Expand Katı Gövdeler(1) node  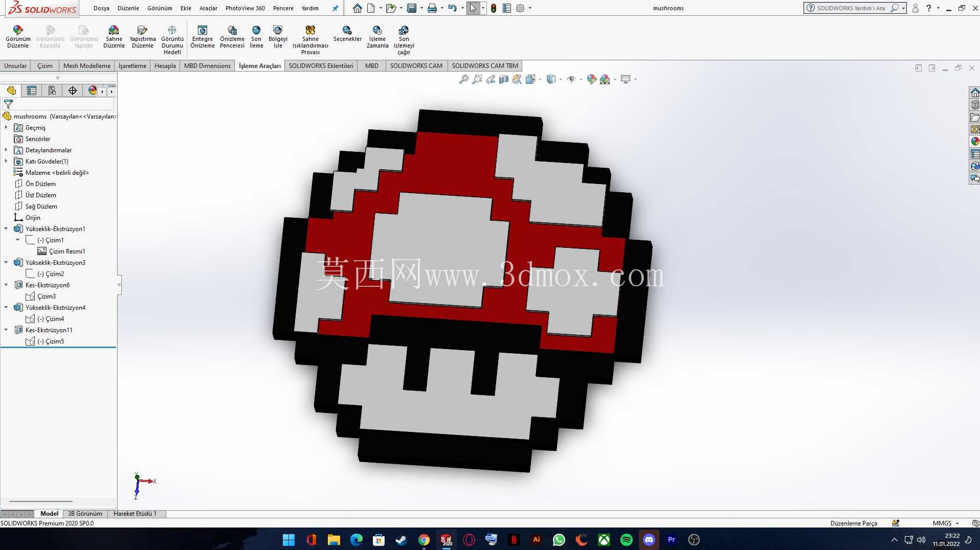point(6,161)
